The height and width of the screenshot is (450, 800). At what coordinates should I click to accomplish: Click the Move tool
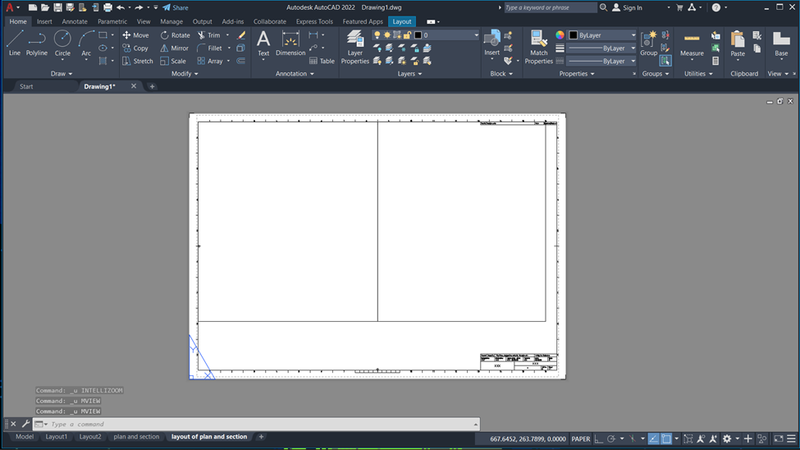136,35
